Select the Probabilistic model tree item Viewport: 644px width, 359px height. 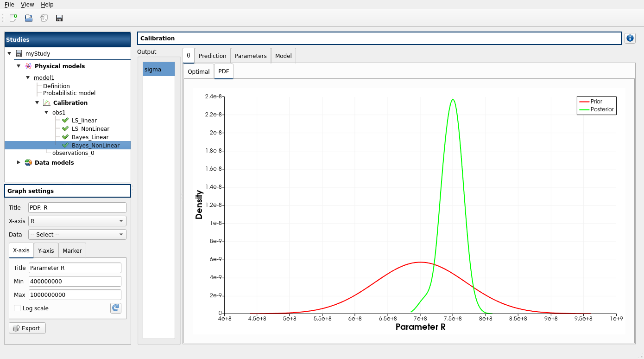[69, 93]
